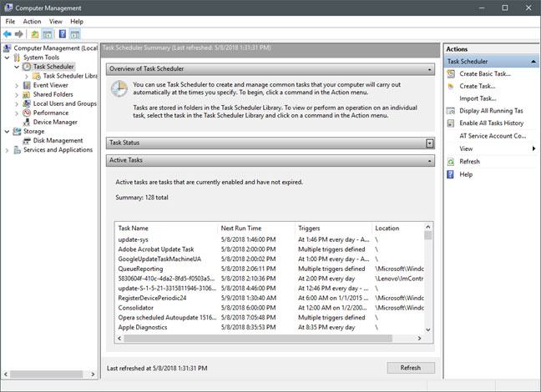Viewport: 541px width, 392px height.
Task: Click the Enable All Tasks History icon
Action: tap(451, 123)
